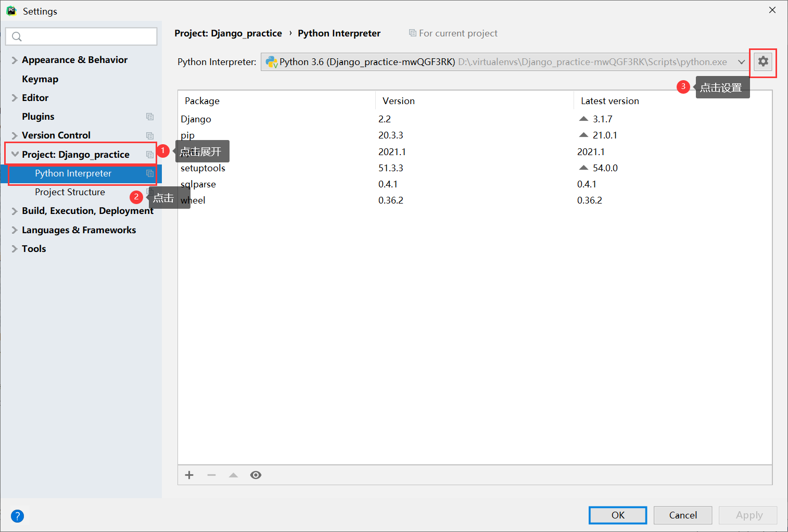Click the interpreter settings gear icon
The width and height of the screenshot is (788, 532).
[763, 61]
